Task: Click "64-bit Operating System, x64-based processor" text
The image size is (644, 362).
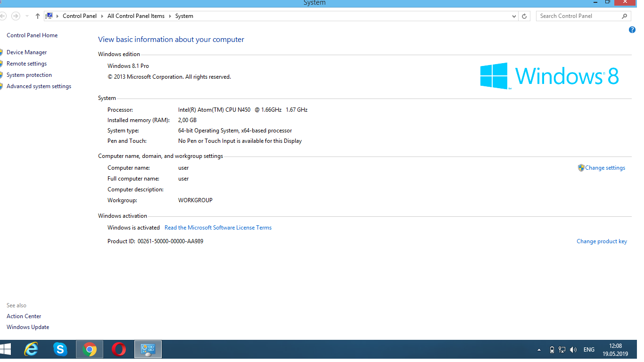Action: coord(235,131)
